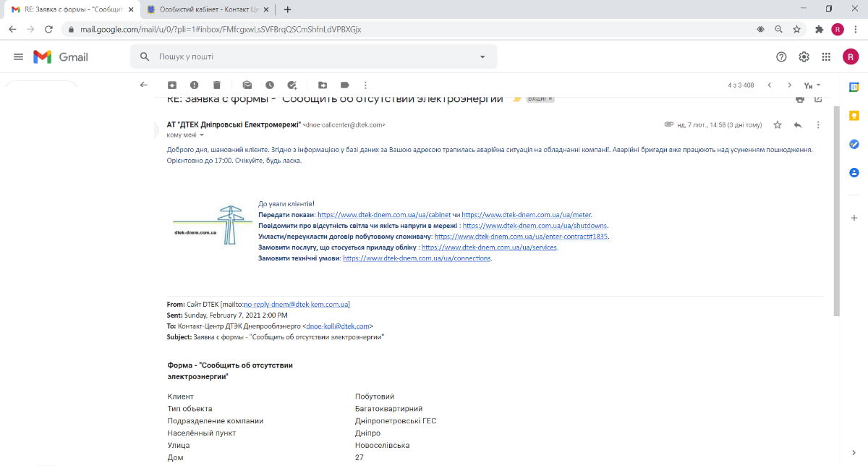
Task: Click the dnoe-koll@dtek.com address
Action: (339, 326)
